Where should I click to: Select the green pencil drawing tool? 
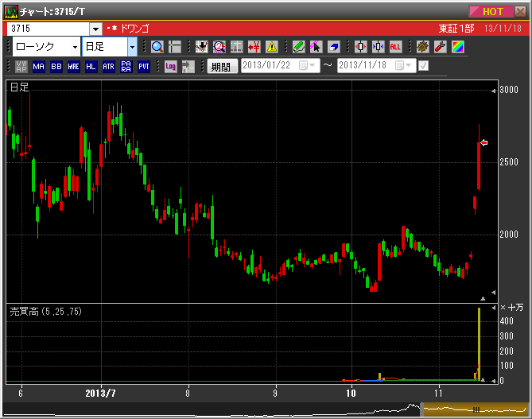(x=298, y=47)
